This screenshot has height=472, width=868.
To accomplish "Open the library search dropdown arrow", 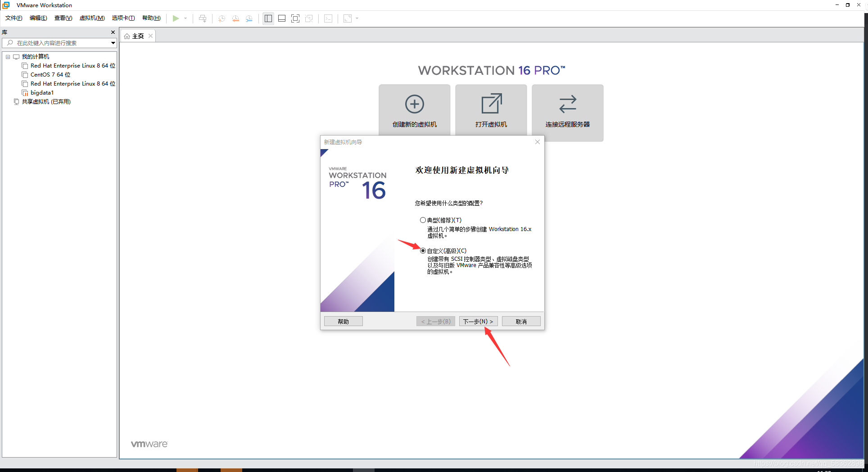I will coord(113,43).
